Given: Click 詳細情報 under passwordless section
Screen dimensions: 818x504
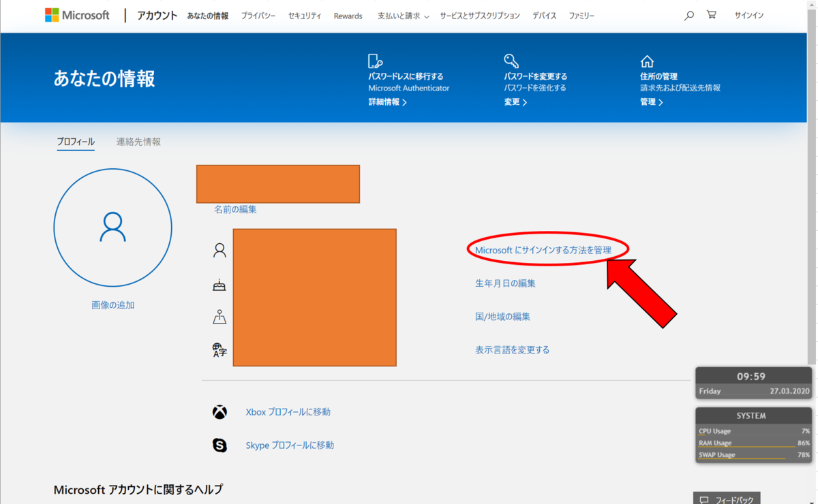Looking at the screenshot, I should pyautogui.click(x=387, y=102).
